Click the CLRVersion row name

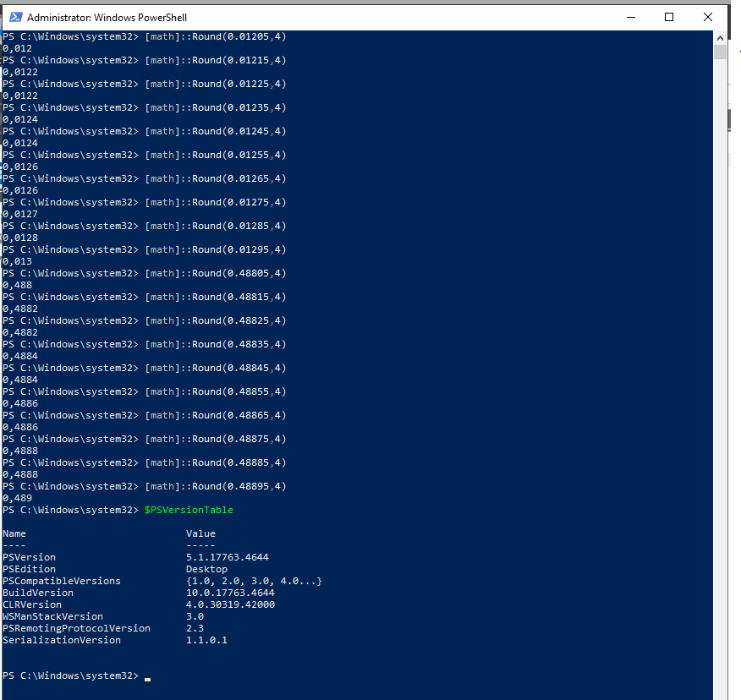pyautogui.click(x=32, y=604)
